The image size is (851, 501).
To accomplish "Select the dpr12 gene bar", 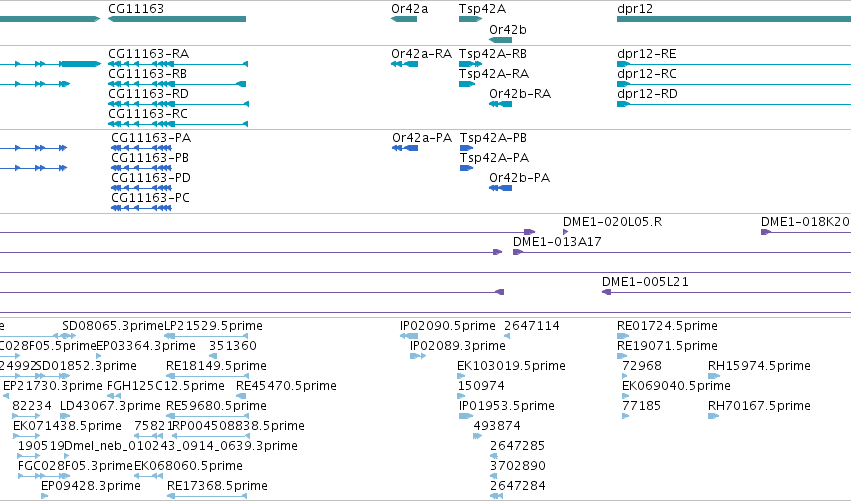I will (x=734, y=19).
